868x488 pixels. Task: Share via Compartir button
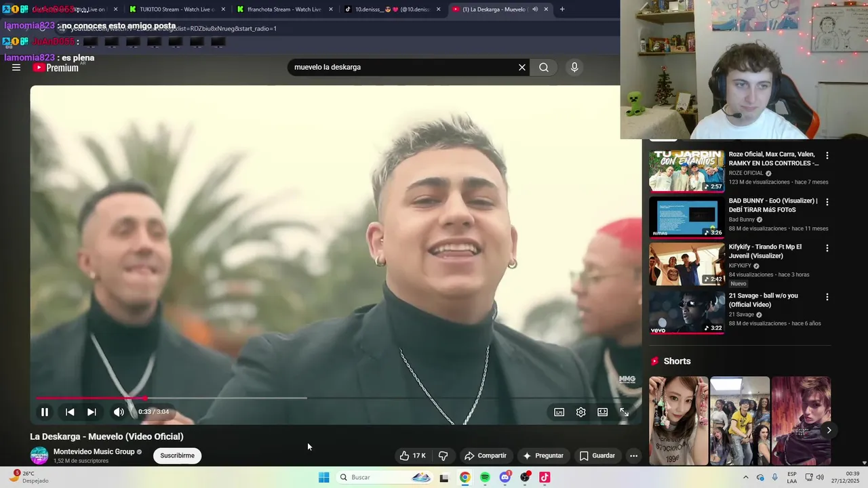click(486, 455)
